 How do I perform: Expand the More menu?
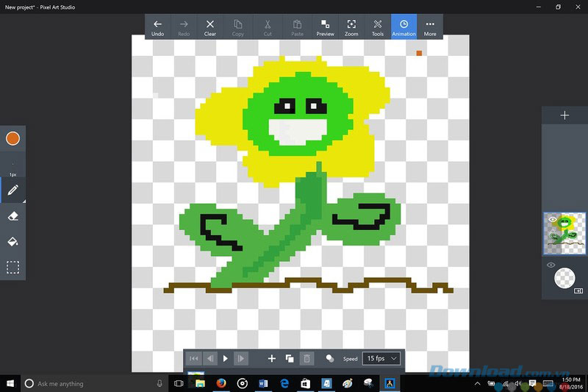point(430,27)
